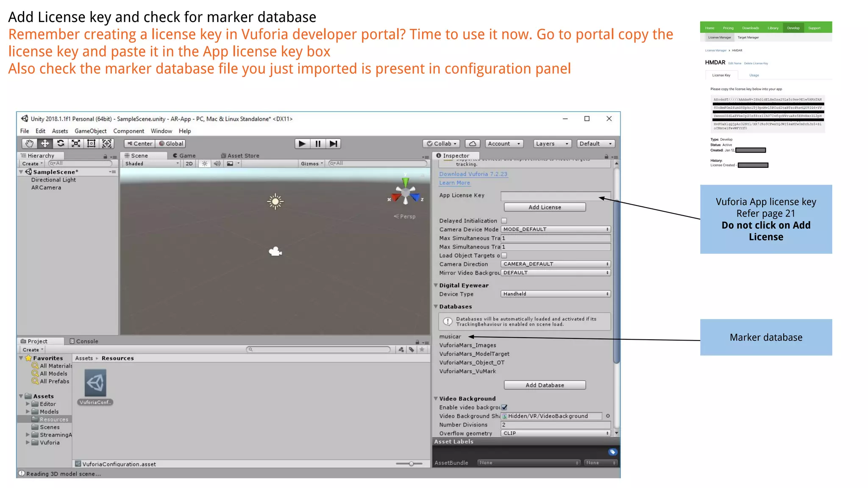Screen dimensions: 868x488
Task: Open the Component menu
Action: (128, 131)
